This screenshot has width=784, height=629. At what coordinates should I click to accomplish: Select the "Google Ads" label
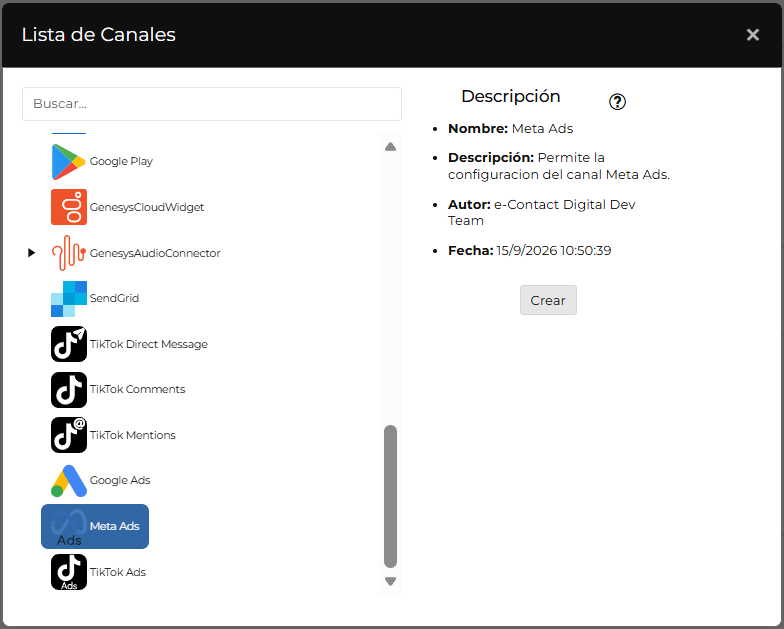(x=120, y=480)
